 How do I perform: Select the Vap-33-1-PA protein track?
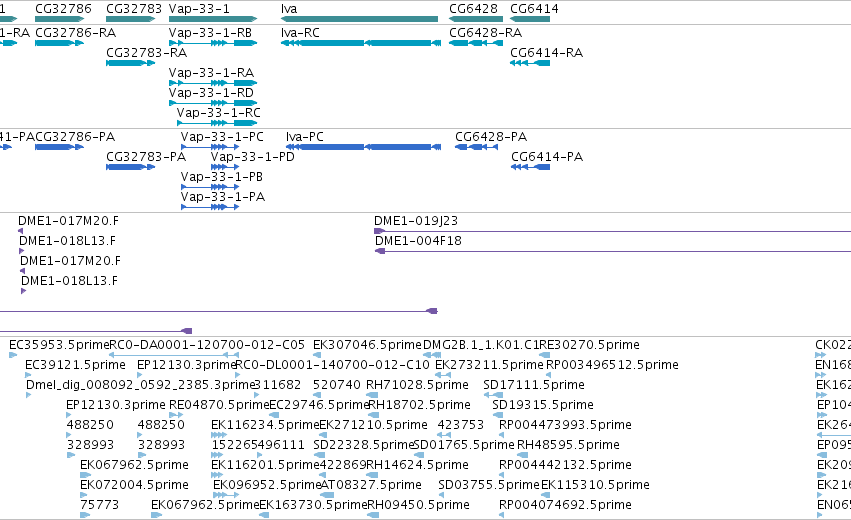tap(210, 207)
